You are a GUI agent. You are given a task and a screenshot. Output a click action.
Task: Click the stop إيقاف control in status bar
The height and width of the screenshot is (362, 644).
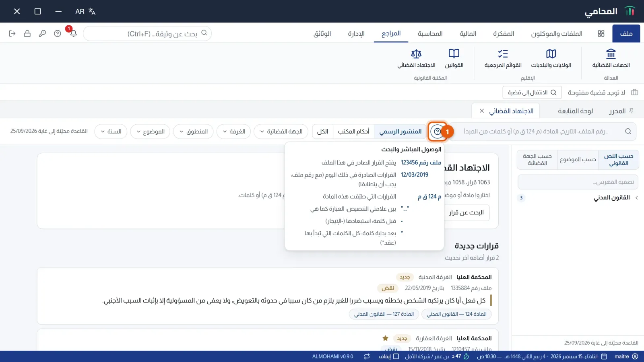(389, 356)
